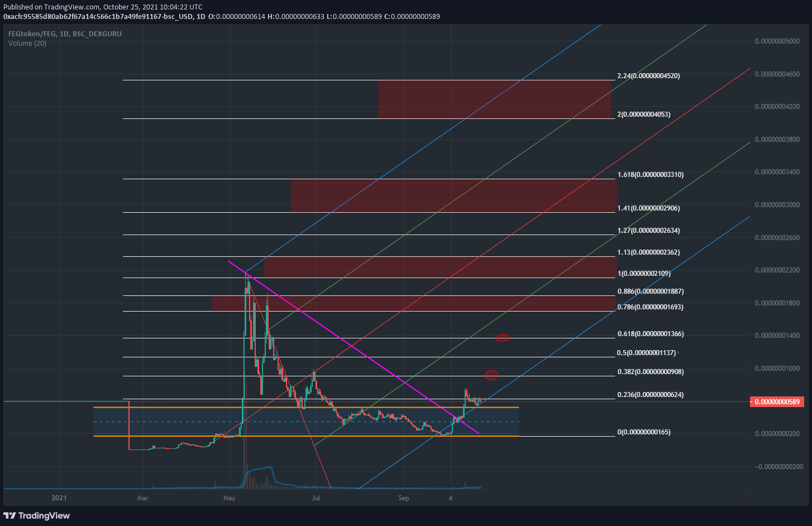This screenshot has width=812, height=526.
Task: Click the 1.27(0.00000002634) Fibonacci label
Action: tap(648, 231)
